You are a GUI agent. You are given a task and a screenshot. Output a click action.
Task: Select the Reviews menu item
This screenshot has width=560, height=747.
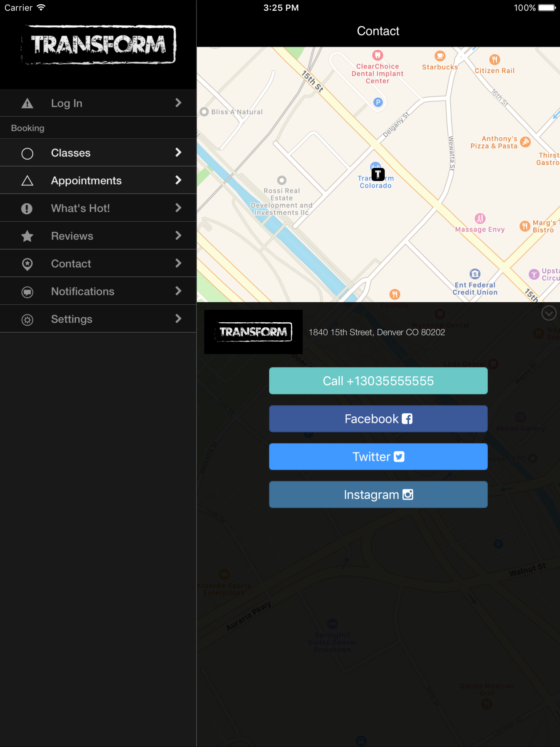98,236
